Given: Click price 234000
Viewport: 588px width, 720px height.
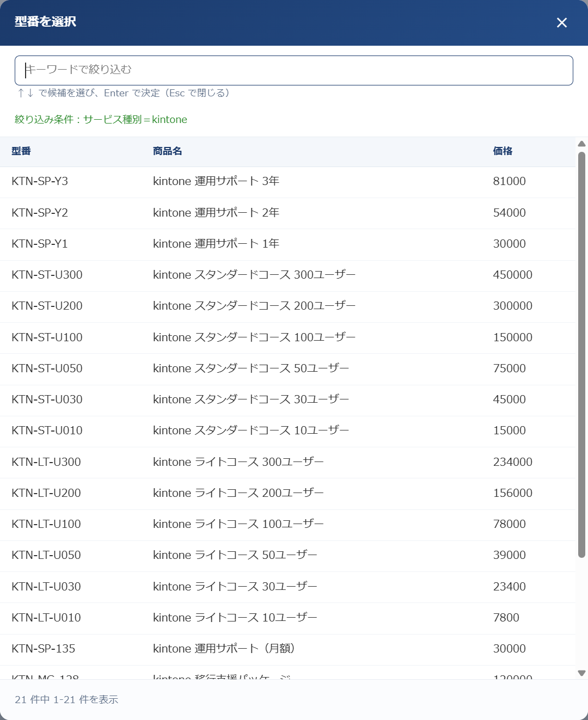Looking at the screenshot, I should click(513, 462).
